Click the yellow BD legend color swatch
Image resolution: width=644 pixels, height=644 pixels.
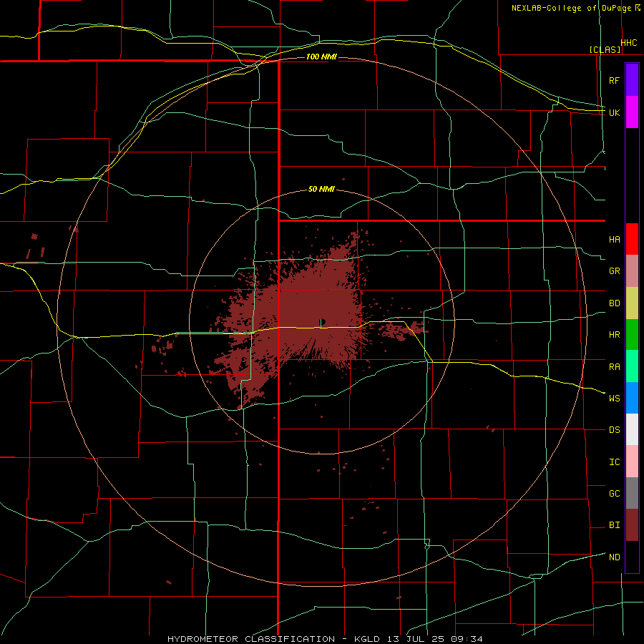[632, 303]
